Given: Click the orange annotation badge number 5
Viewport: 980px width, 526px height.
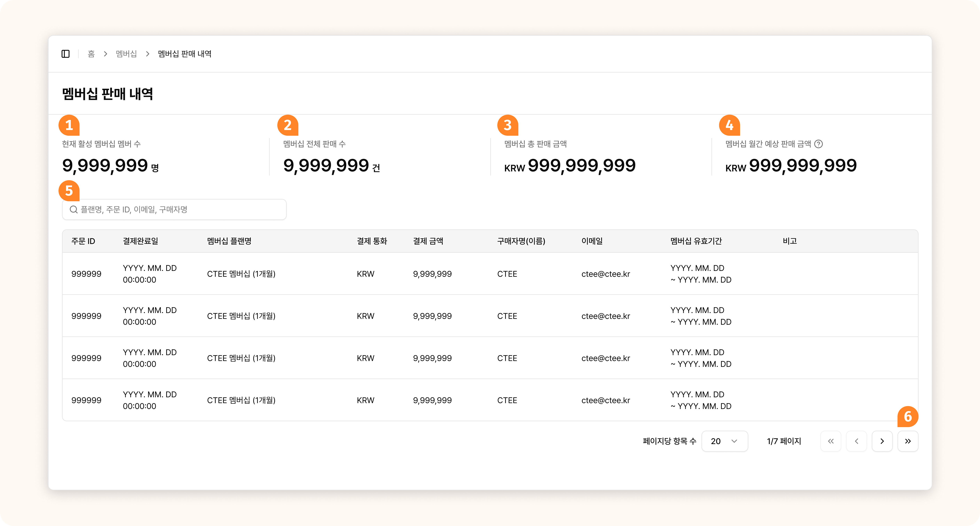Looking at the screenshot, I should (69, 191).
